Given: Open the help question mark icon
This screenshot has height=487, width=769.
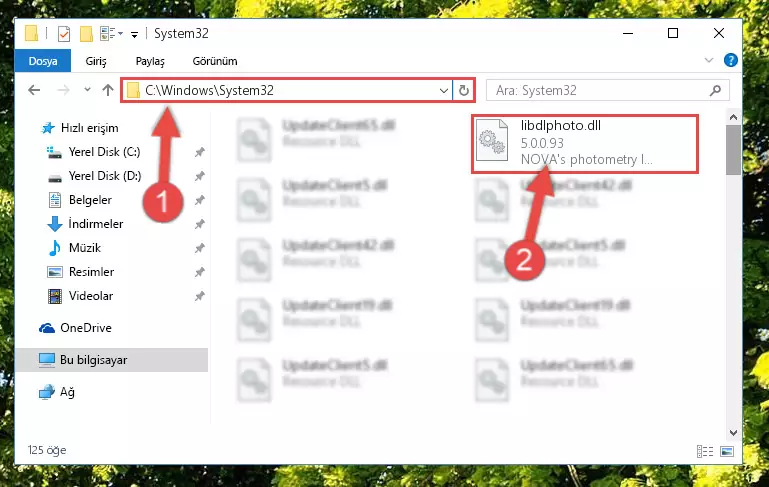Looking at the screenshot, I should coord(730,60).
